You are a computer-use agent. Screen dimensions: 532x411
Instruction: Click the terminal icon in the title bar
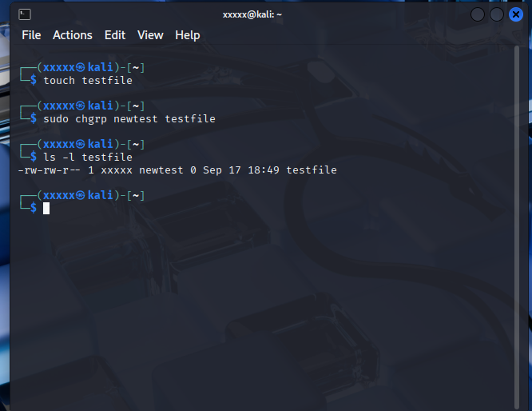click(x=26, y=14)
